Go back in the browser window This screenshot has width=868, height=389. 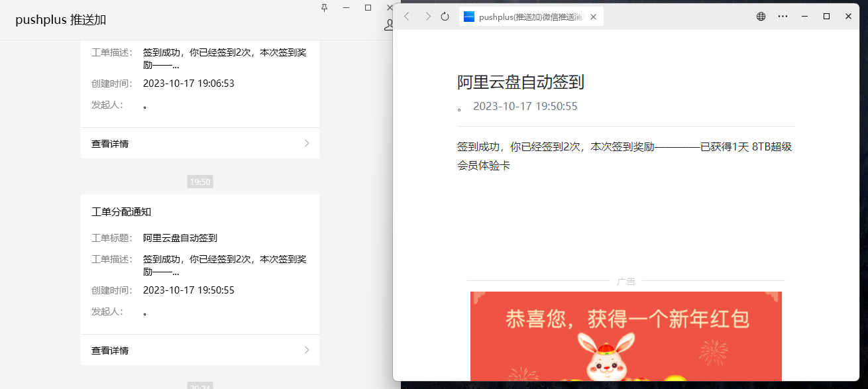407,17
